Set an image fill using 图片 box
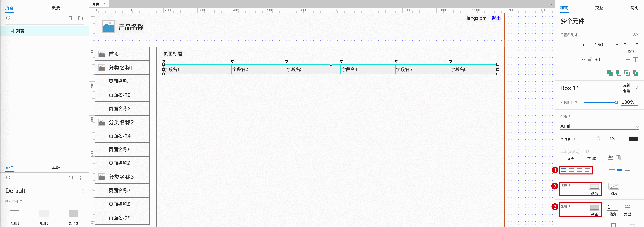The width and height of the screenshot is (644, 227). [x=614, y=187]
